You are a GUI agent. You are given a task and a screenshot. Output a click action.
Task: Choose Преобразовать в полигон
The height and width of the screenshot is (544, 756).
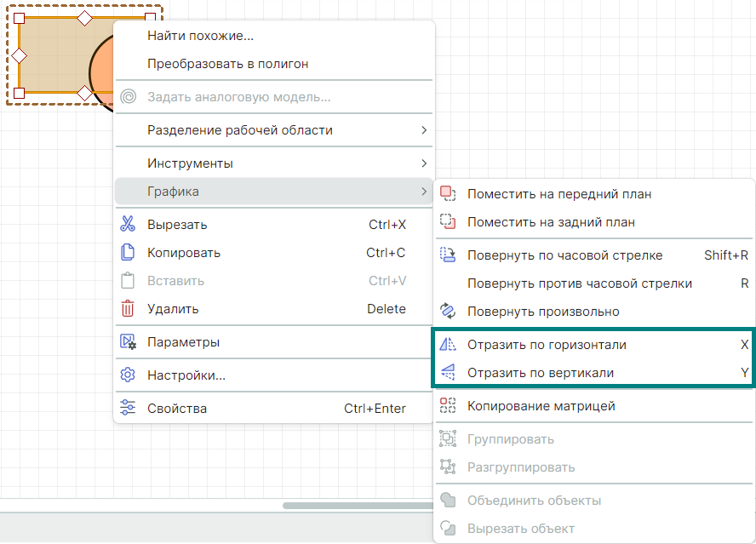coord(227,64)
